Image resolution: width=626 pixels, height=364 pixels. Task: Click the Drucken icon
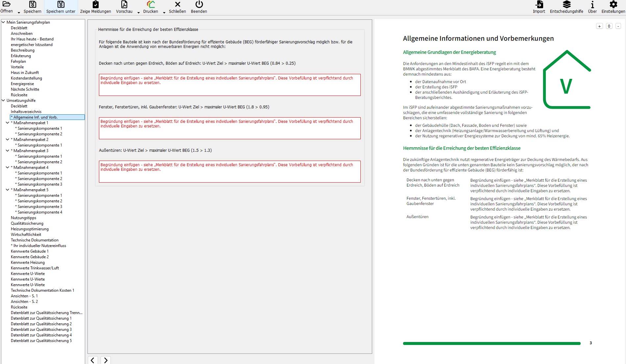point(151,4)
